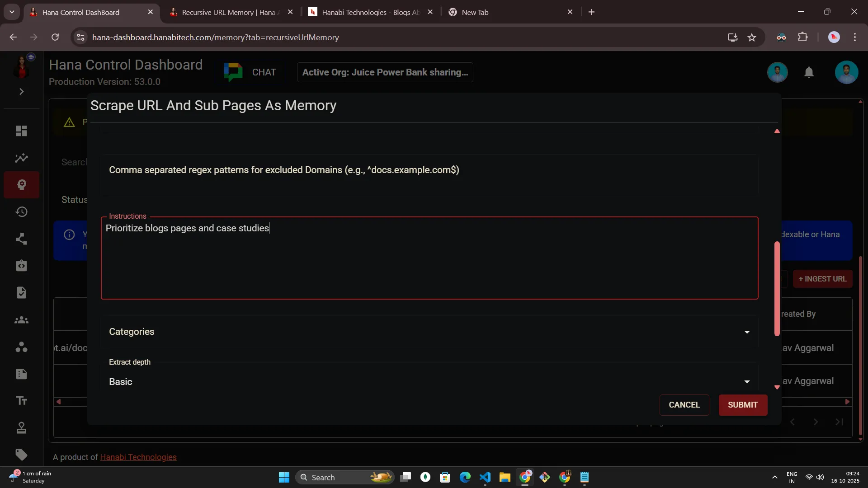Open File Explorer from the taskbar
This screenshot has height=488, width=868.
pos(505,478)
